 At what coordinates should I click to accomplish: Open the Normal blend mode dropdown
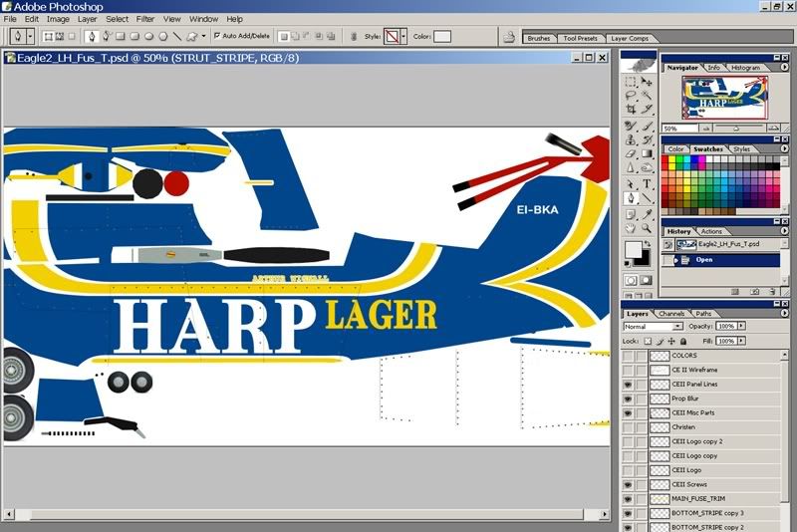click(653, 326)
